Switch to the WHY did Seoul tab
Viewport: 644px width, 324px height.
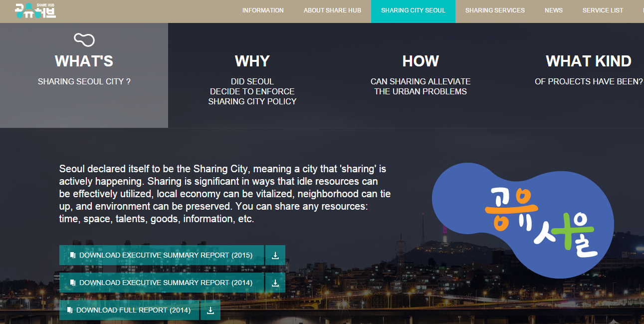pos(252,75)
